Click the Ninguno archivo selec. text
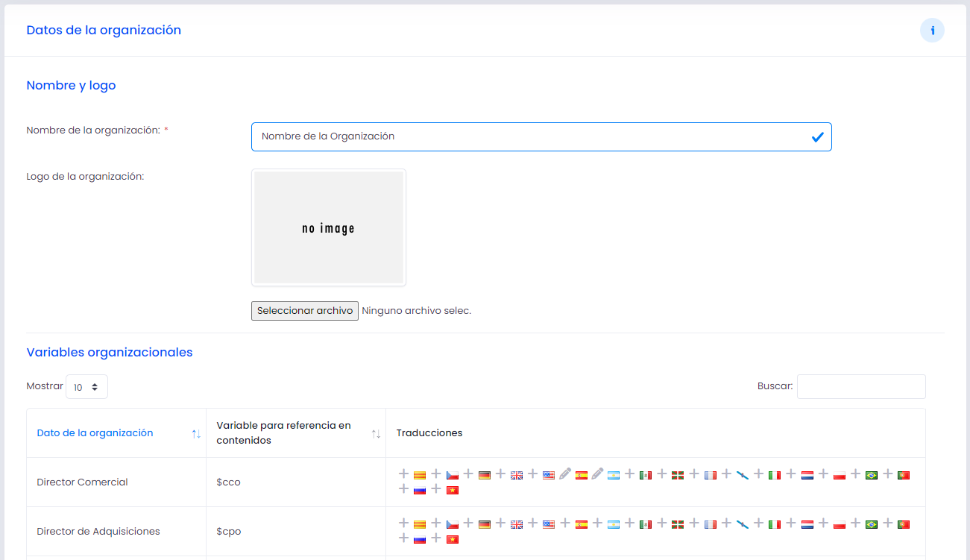The height and width of the screenshot is (560, 970). click(417, 311)
